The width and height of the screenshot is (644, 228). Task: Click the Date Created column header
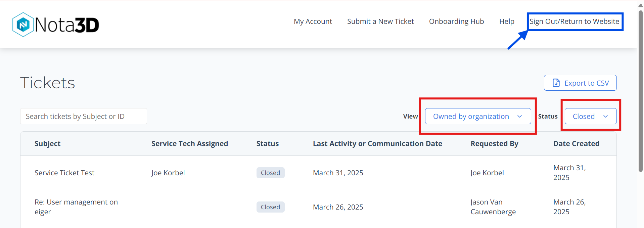tap(576, 143)
